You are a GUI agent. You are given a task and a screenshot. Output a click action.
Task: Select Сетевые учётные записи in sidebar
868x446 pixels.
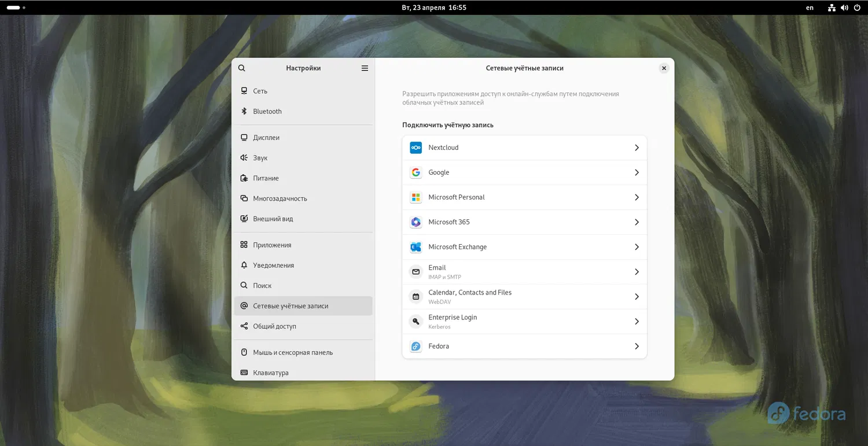pos(303,306)
